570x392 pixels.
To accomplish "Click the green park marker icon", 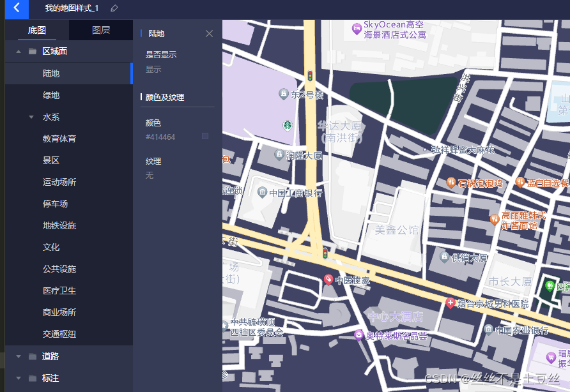I will point(550,285).
